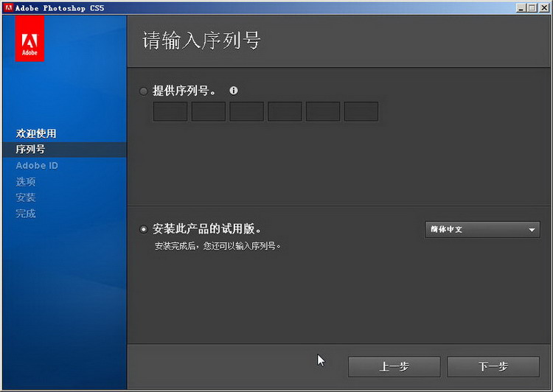Click the fourth serial number field
This screenshot has height=392, width=553.
coord(285,111)
